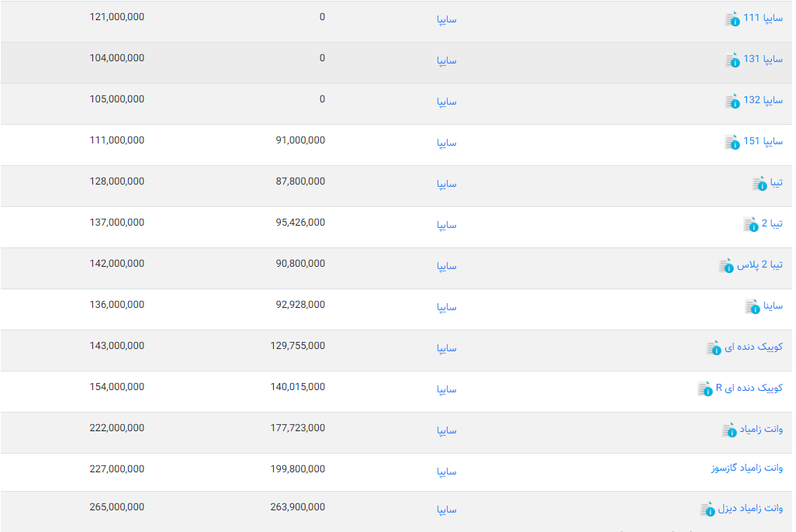Click the سایپا brand link in the ساینا row
The width and height of the screenshot is (796, 532).
[447, 307]
